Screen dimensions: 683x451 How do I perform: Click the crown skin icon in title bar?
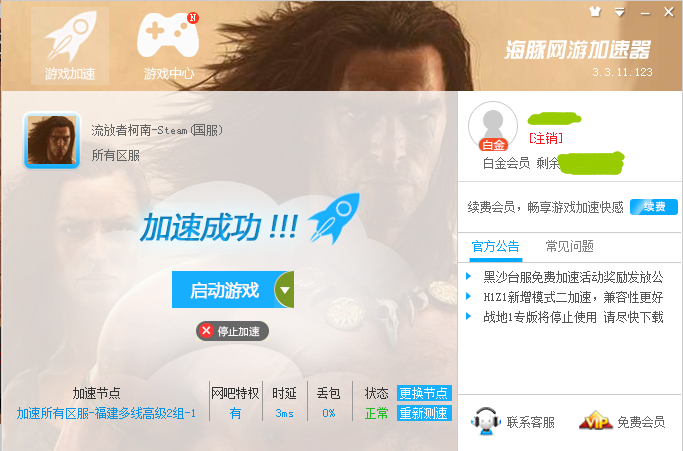(x=595, y=12)
